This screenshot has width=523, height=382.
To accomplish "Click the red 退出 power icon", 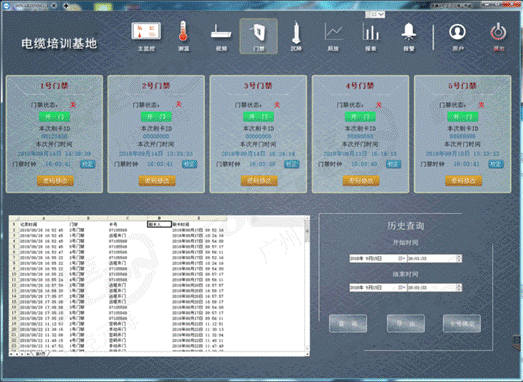I will pyautogui.click(x=499, y=37).
